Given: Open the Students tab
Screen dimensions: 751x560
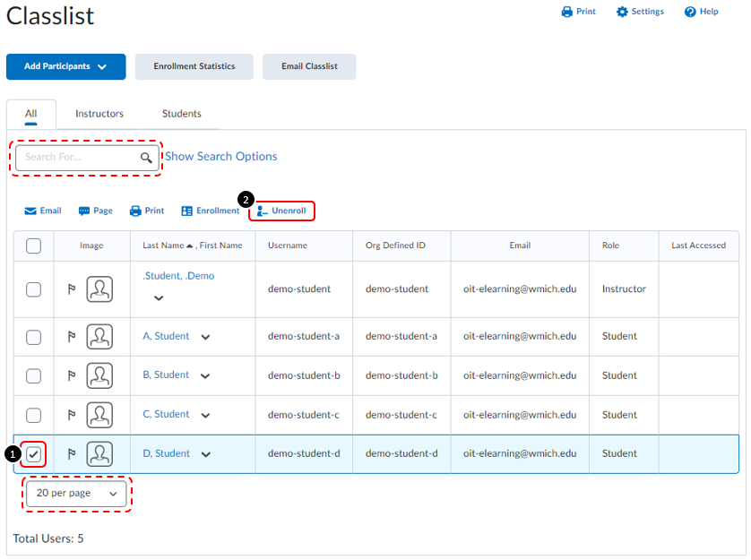Looking at the screenshot, I should pyautogui.click(x=181, y=114).
